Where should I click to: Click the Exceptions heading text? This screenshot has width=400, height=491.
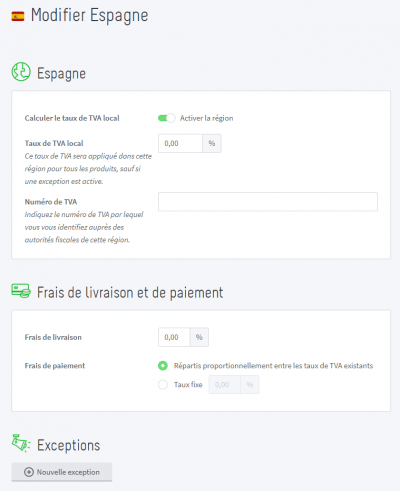click(x=68, y=445)
